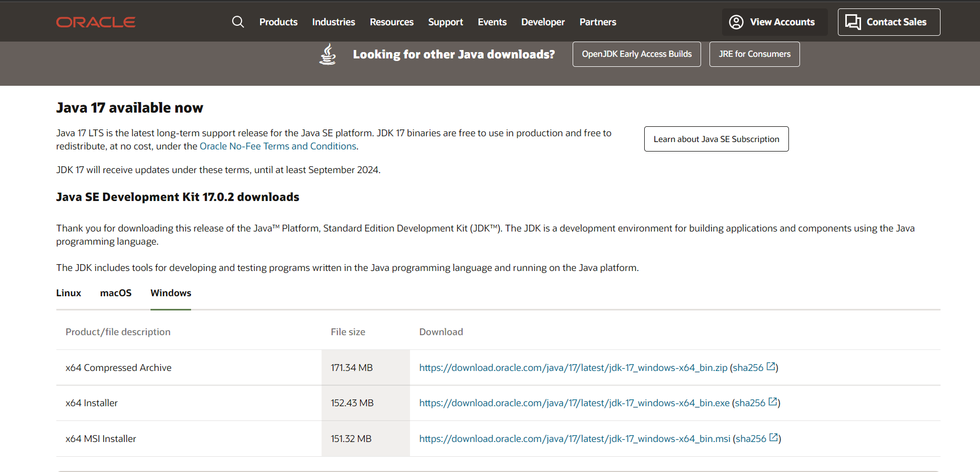Expand the Support navigation menu
980x472 pixels.
click(x=445, y=22)
